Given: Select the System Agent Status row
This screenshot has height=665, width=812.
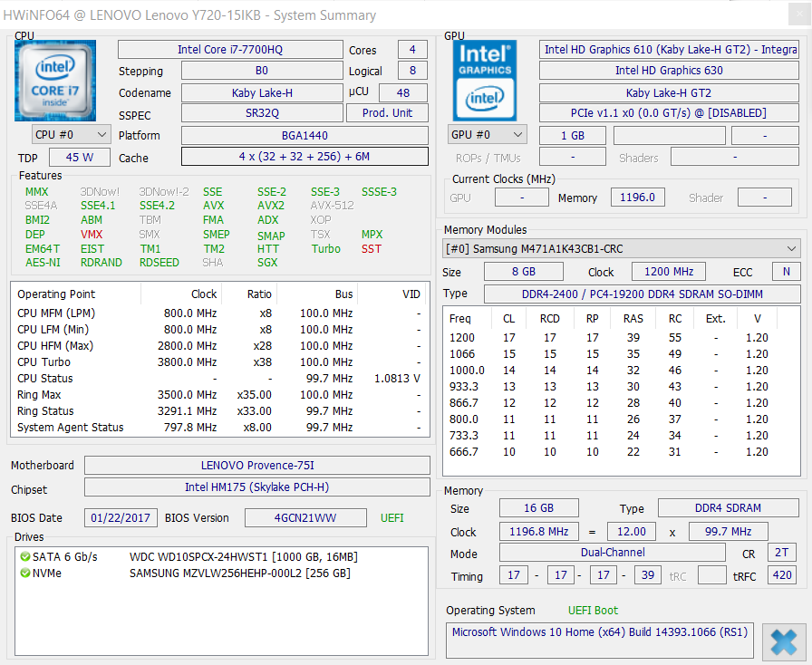Looking at the screenshot, I should point(220,428).
